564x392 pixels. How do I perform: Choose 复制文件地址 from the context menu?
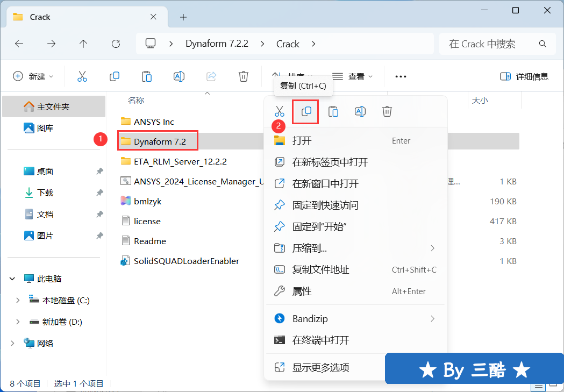coord(356,270)
